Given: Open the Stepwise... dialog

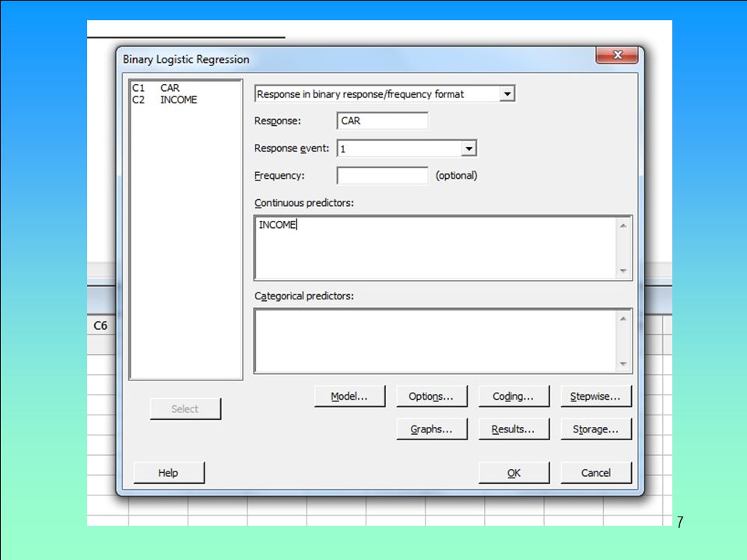Looking at the screenshot, I should tap(595, 396).
